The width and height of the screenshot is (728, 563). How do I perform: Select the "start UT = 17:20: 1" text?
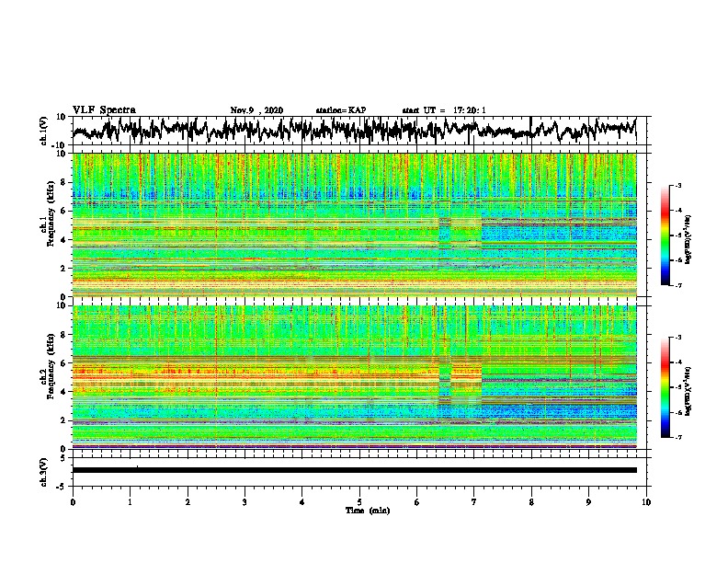(x=443, y=110)
